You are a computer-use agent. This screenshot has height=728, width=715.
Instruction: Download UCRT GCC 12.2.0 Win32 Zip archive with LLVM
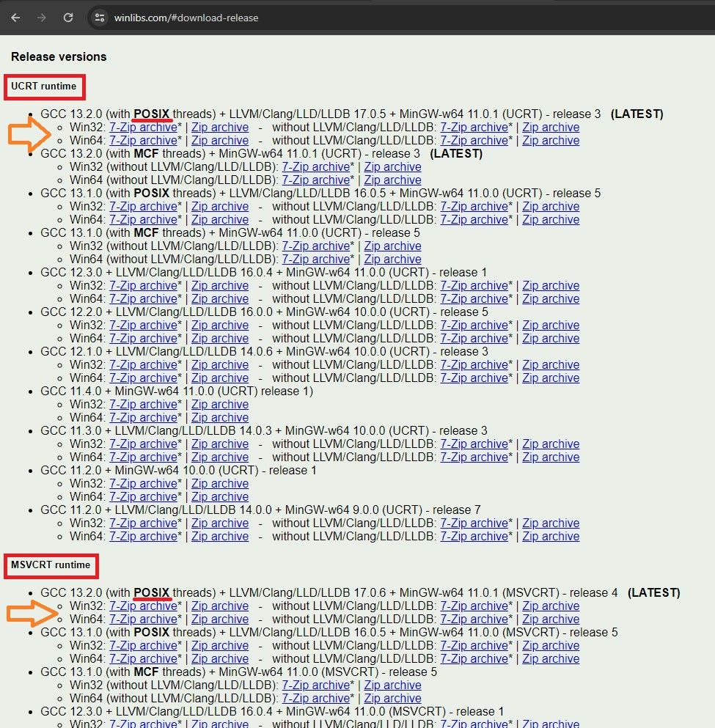(220, 325)
